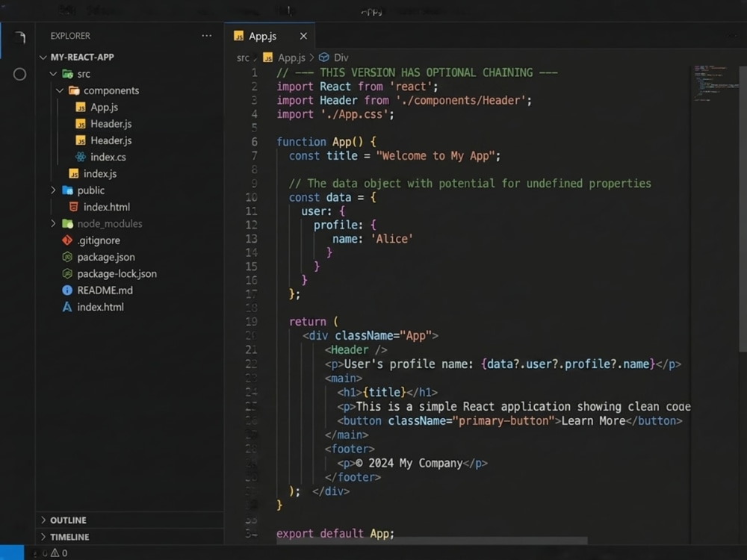
Task: Click the icon beside root index.html
Action: [67, 307]
